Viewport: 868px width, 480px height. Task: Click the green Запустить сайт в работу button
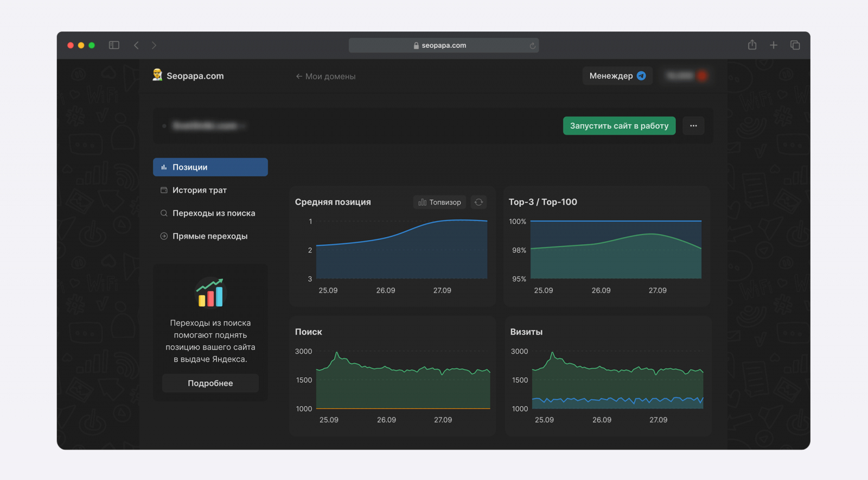tap(619, 126)
